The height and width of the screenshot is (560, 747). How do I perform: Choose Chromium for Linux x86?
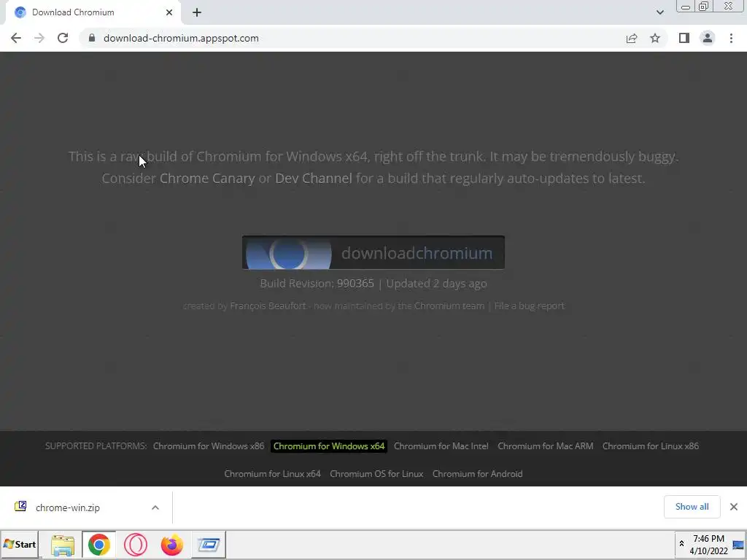(651, 446)
